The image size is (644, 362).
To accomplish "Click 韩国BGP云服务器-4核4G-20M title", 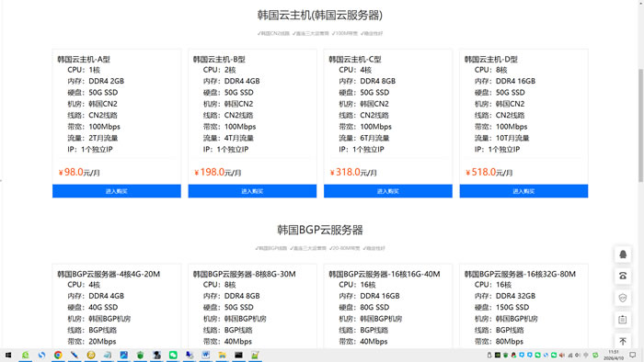I will click(109, 274).
